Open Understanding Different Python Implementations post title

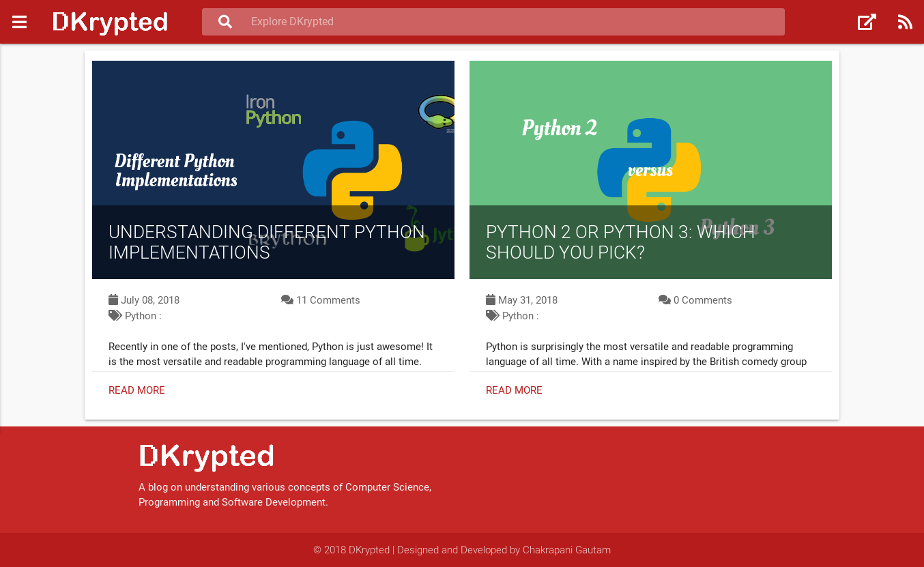coord(266,242)
